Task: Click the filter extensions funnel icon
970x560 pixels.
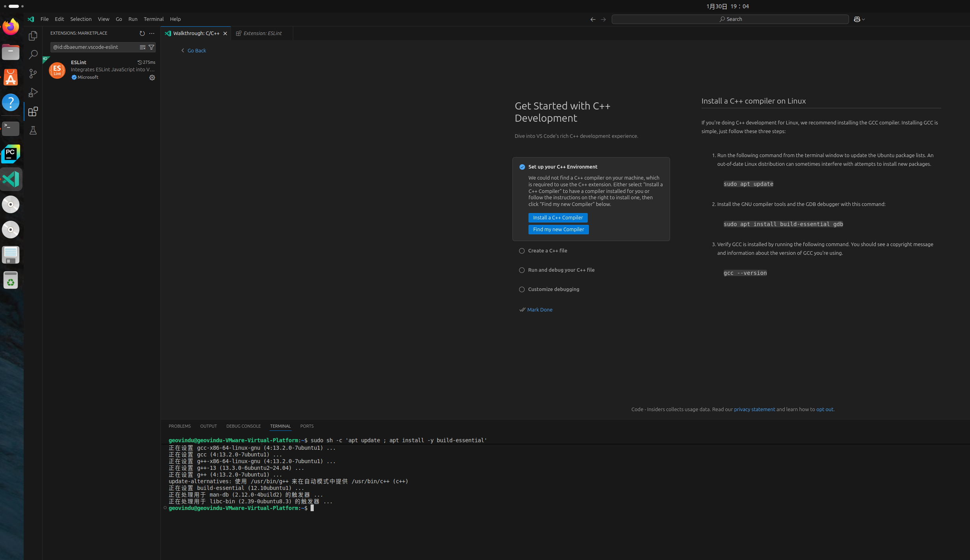Action: click(151, 47)
